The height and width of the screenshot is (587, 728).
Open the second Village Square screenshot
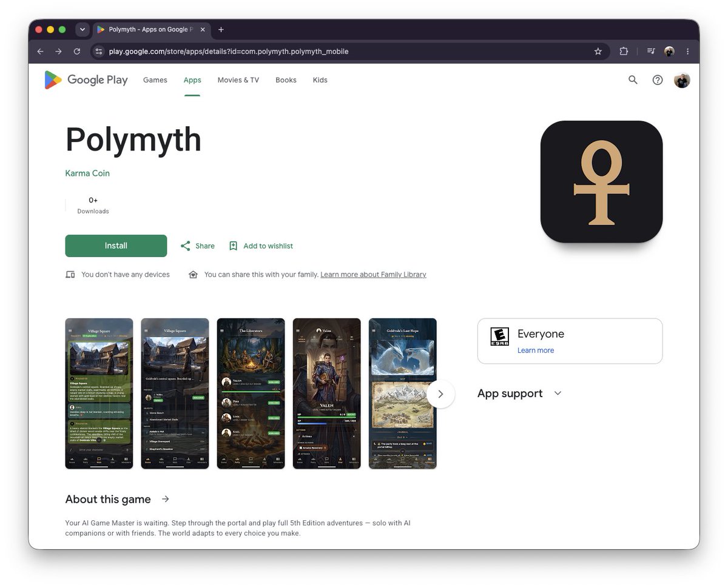point(175,394)
